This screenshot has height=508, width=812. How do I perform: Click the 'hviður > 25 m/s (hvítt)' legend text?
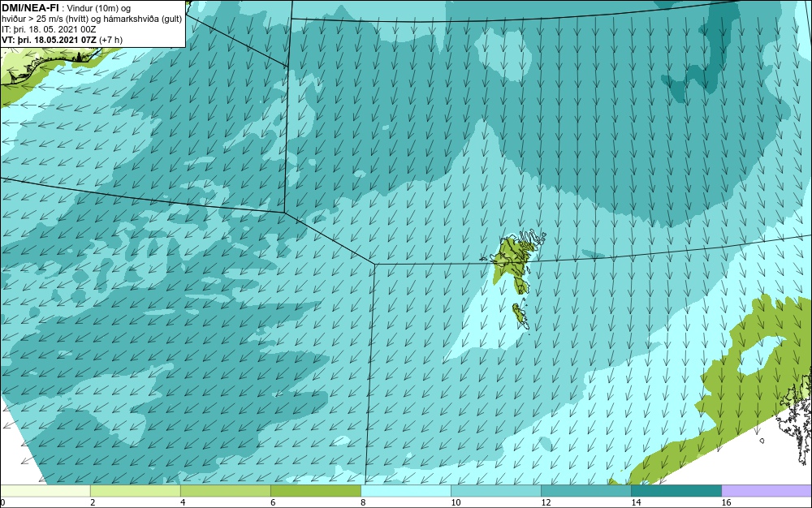click(x=48, y=19)
